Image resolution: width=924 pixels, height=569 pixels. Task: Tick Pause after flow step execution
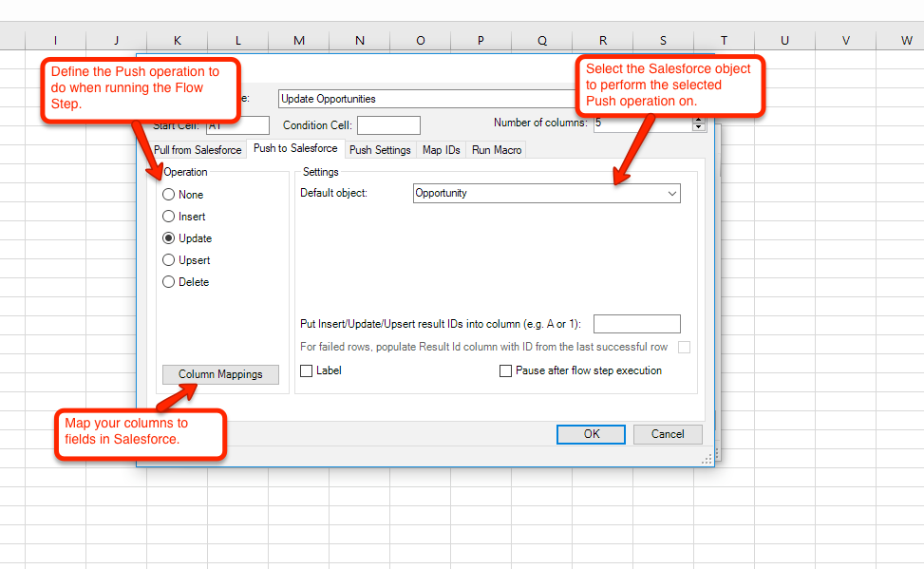tap(505, 370)
